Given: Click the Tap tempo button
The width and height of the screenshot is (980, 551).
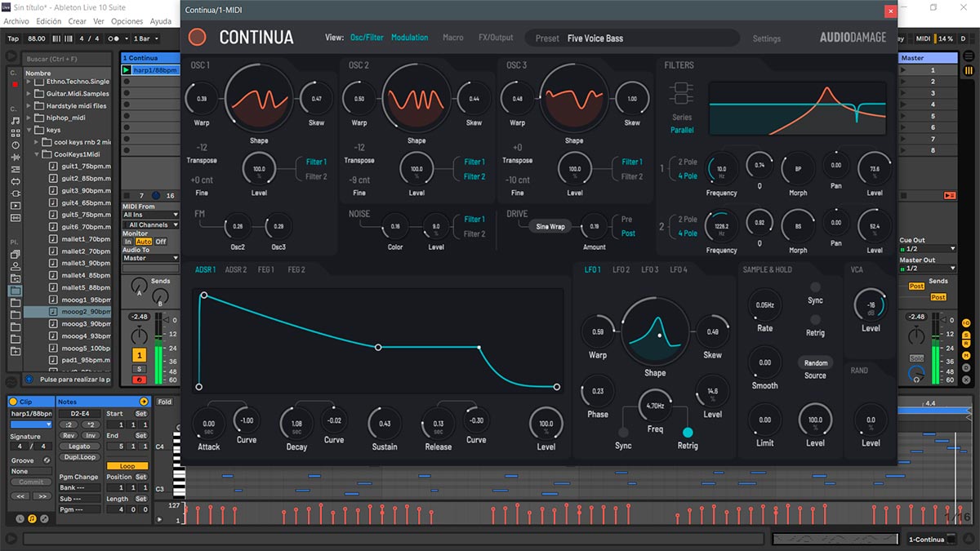Looking at the screenshot, I should click(13, 38).
